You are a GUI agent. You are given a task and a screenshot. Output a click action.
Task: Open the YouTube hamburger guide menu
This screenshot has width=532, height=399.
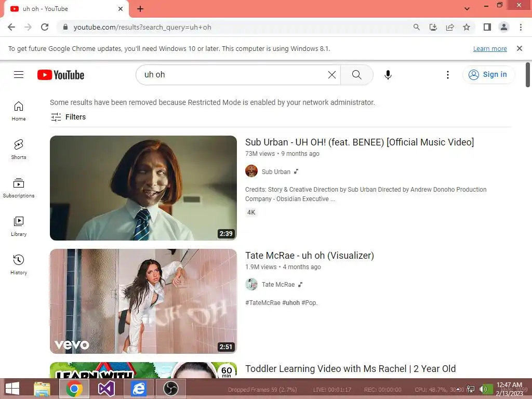pyautogui.click(x=19, y=75)
